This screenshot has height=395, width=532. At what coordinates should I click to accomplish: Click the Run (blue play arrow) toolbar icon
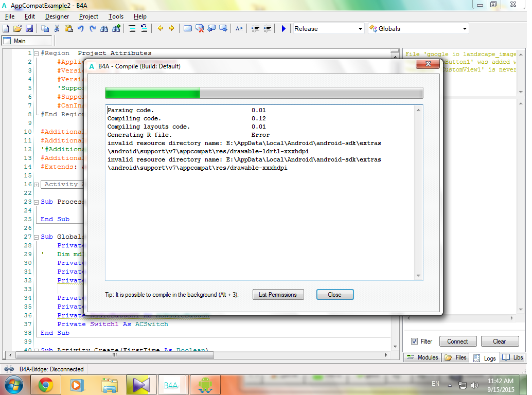coord(283,29)
